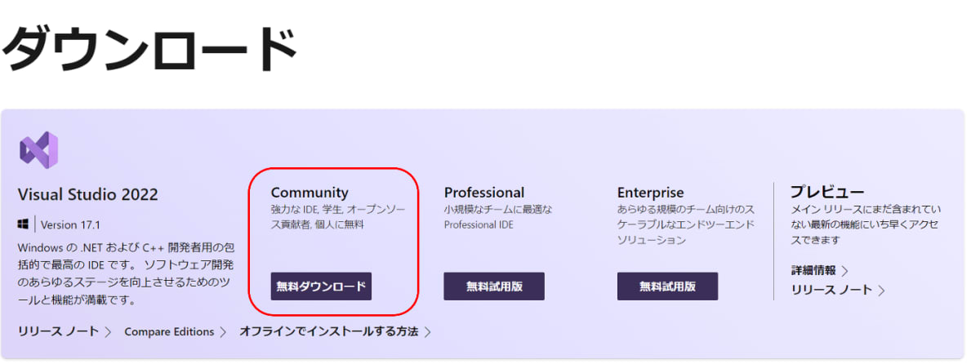The image size is (980, 364).
Task: Click the chevron after Compare Editions
Action: click(222, 332)
